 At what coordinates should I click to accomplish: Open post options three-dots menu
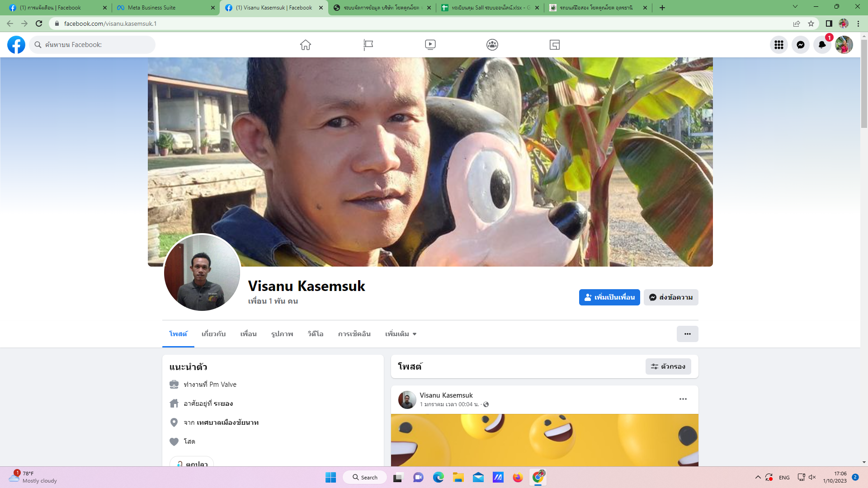point(683,399)
